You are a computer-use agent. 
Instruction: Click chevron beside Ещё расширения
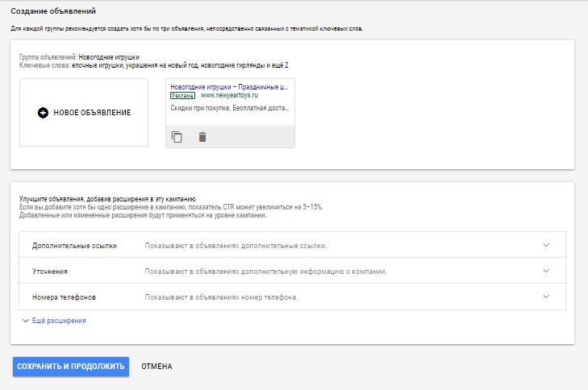tap(25, 321)
